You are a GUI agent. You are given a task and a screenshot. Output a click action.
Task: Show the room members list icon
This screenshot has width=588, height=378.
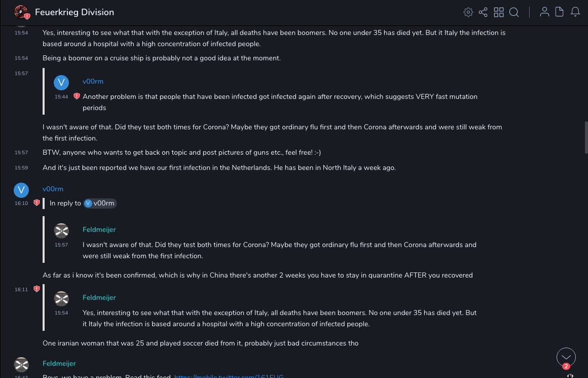(544, 12)
